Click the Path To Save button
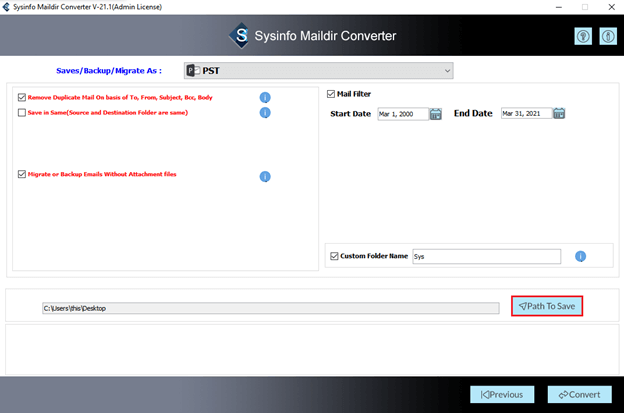 point(547,306)
